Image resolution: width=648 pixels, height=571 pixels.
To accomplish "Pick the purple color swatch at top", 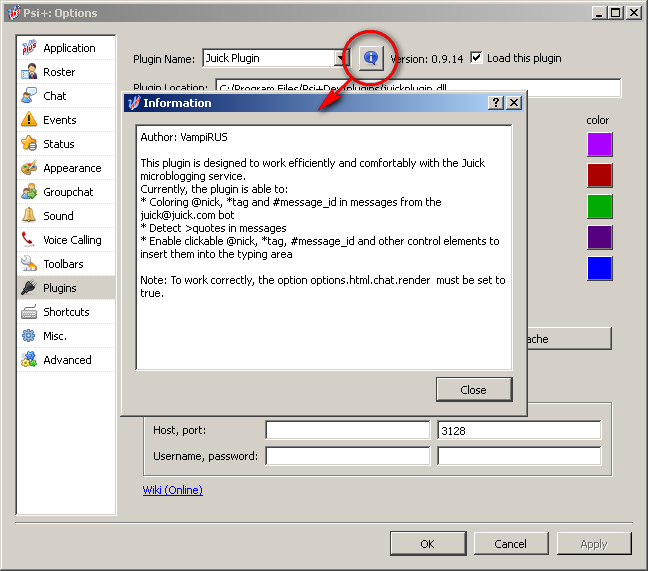I will click(599, 145).
